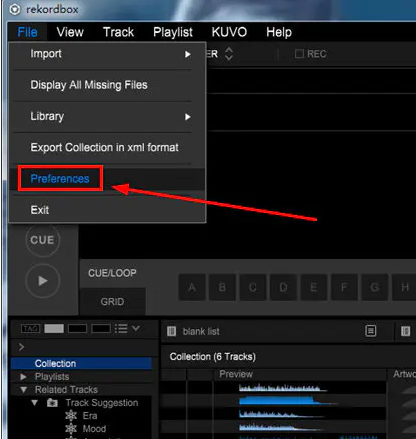The height and width of the screenshot is (439, 416).
Task: Click the round CUE button
Action: 42,240
